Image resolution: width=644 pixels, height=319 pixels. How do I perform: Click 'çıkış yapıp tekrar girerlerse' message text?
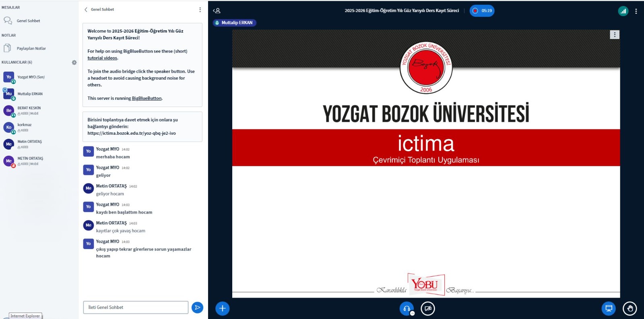[x=144, y=253]
